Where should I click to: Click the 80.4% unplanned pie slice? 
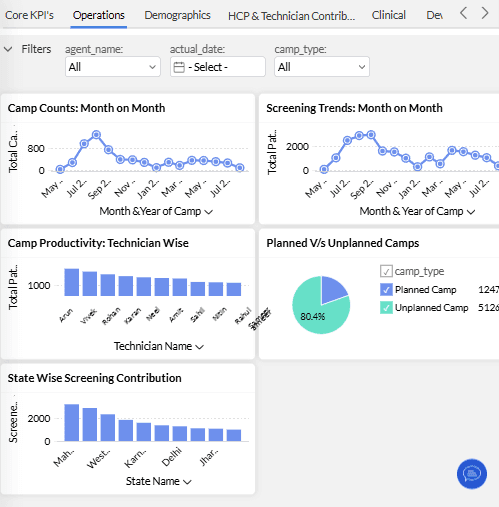[x=313, y=315]
